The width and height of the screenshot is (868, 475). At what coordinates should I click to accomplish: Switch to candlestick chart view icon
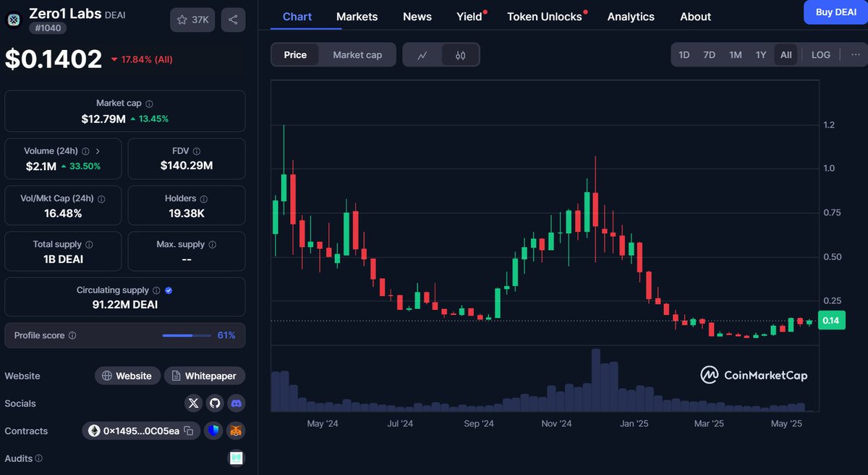(x=461, y=55)
